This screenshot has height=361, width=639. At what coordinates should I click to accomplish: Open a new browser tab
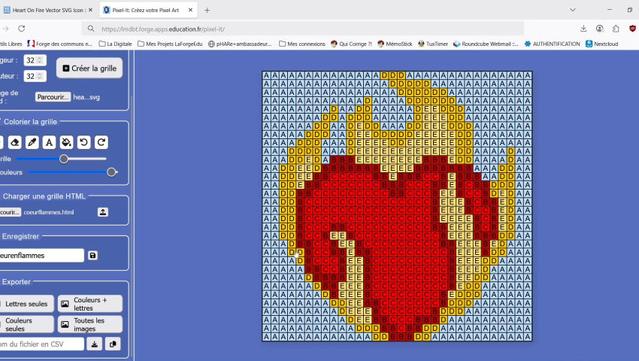click(x=207, y=10)
